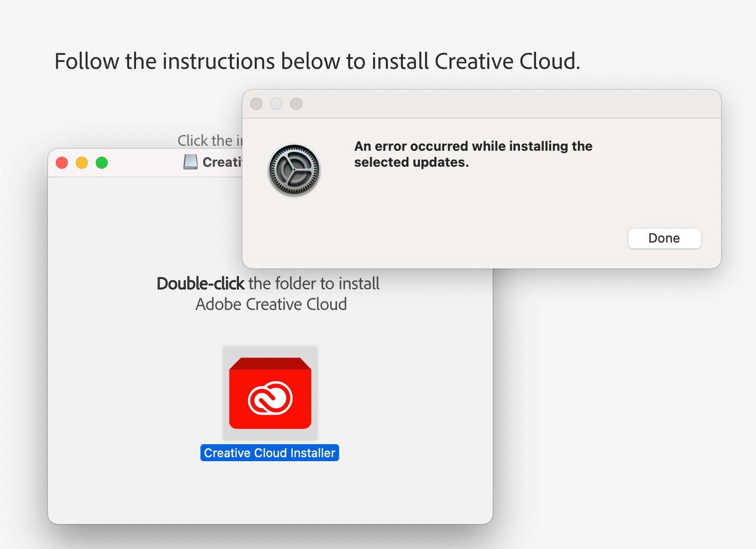Click the error dialog's rightmost gray zoom button
The height and width of the screenshot is (549, 756).
296,104
